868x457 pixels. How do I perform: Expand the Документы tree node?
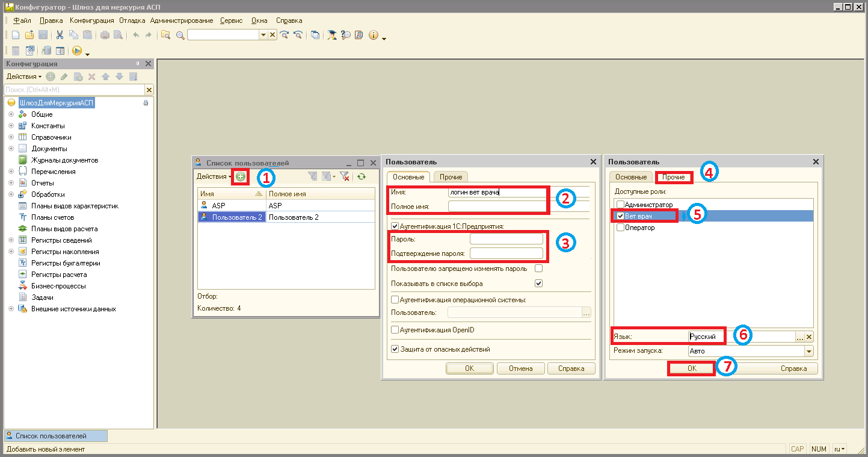[x=11, y=149]
